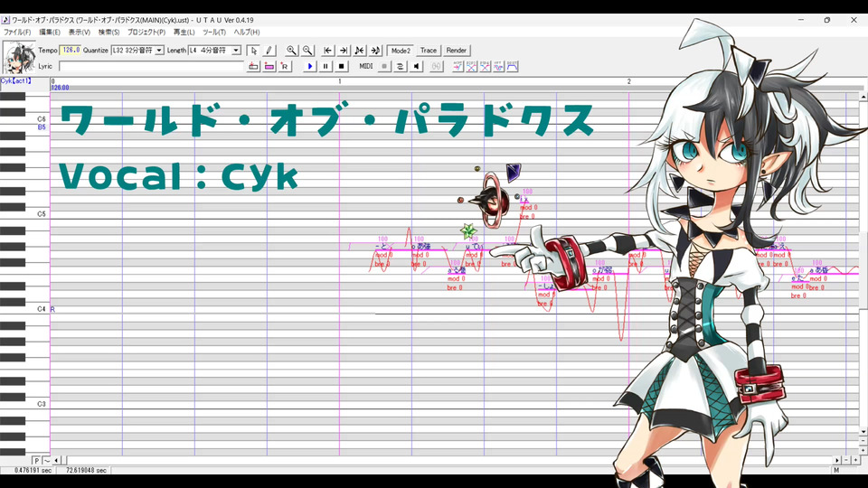Click the insert rest R icon

285,66
